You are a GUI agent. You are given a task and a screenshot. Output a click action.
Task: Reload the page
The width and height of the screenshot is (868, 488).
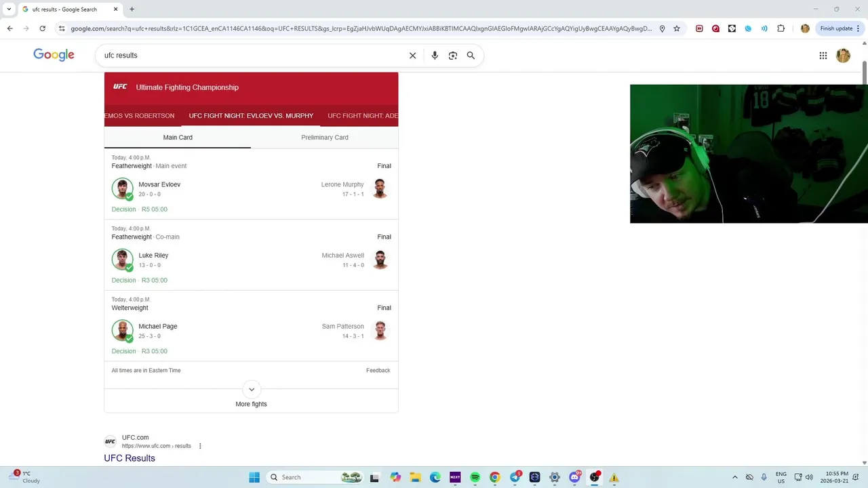click(x=42, y=28)
